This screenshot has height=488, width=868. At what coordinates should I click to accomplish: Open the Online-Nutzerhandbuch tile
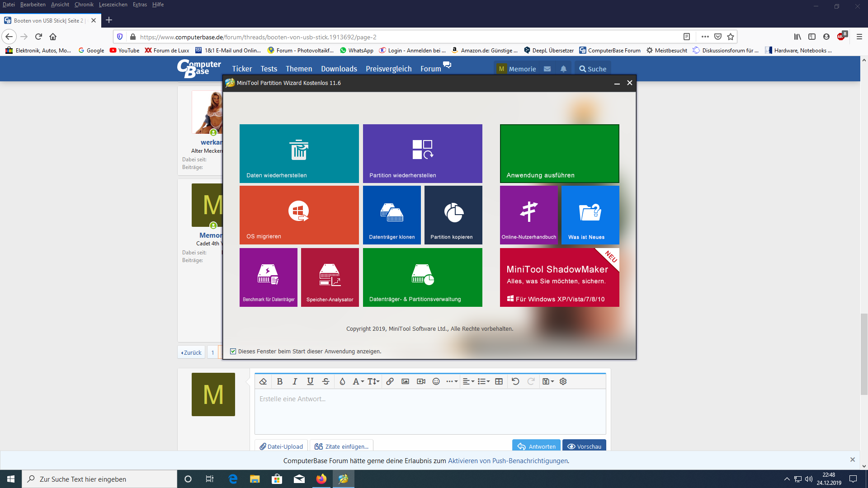(528, 215)
